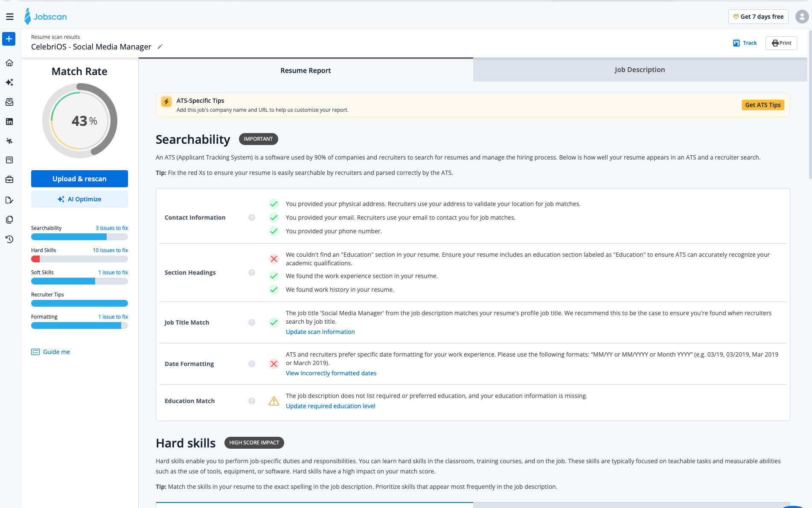Click the Education Match help icon
Viewport: 812px width, 508px height.
click(x=252, y=401)
